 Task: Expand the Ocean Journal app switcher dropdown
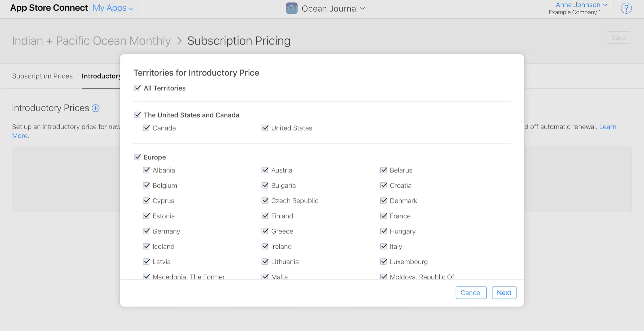pyautogui.click(x=362, y=8)
